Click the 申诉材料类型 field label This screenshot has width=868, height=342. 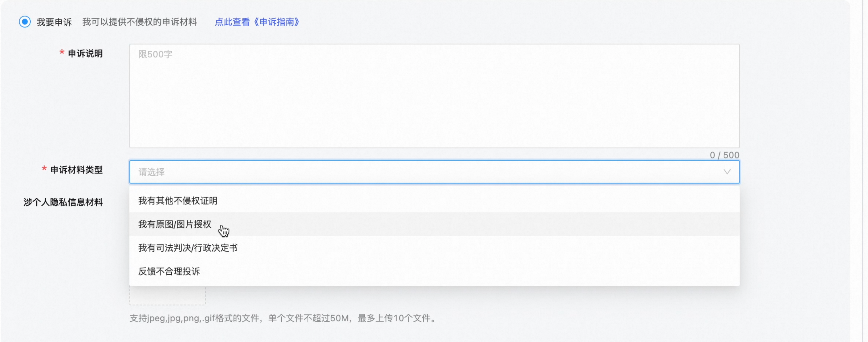[77, 170]
